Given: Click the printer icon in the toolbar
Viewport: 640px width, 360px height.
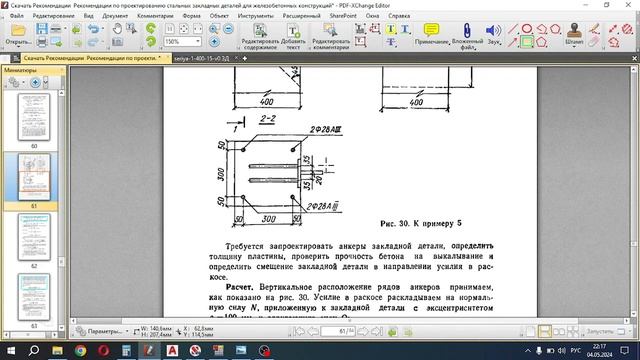Looking at the screenshot, I should click(42, 41).
